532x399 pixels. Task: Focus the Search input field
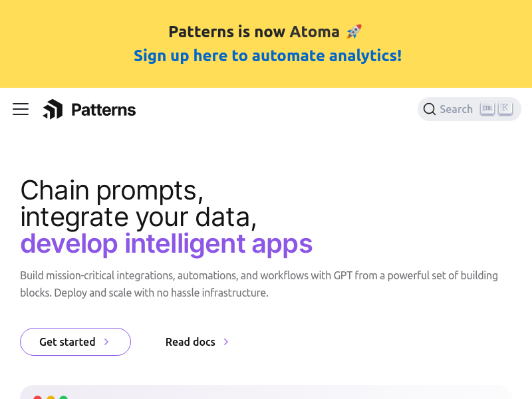pos(469,109)
